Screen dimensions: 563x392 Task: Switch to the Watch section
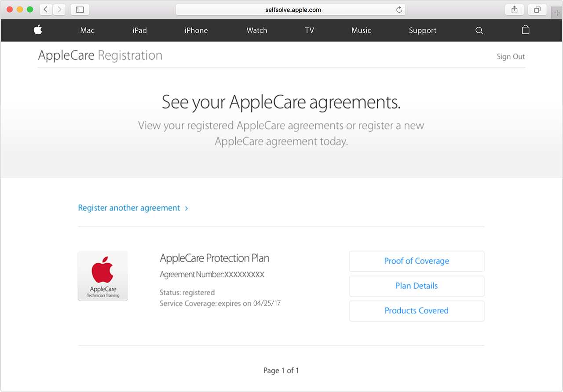256,30
